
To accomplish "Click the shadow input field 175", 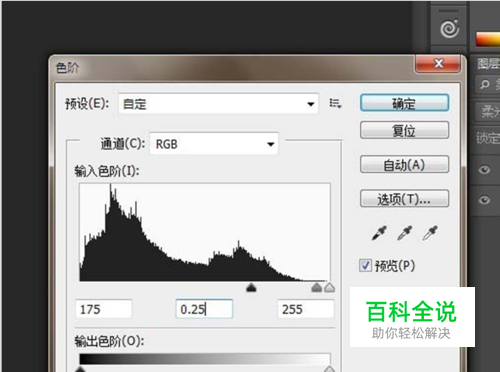I will pyautogui.click(x=104, y=309).
